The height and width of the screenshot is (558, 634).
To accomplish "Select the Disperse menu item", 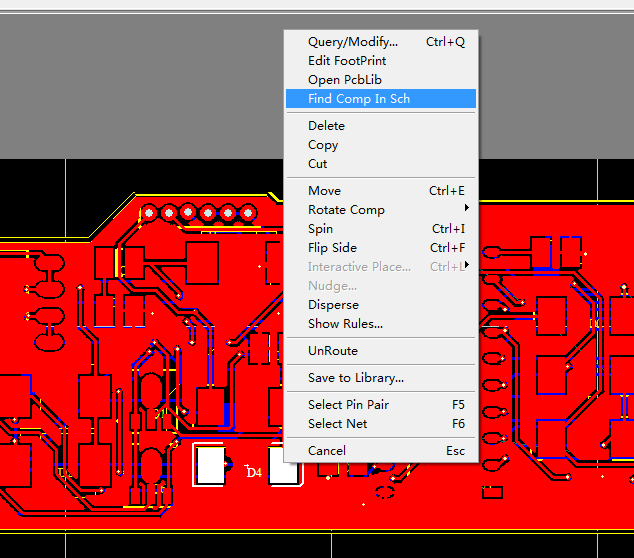I will [333, 305].
